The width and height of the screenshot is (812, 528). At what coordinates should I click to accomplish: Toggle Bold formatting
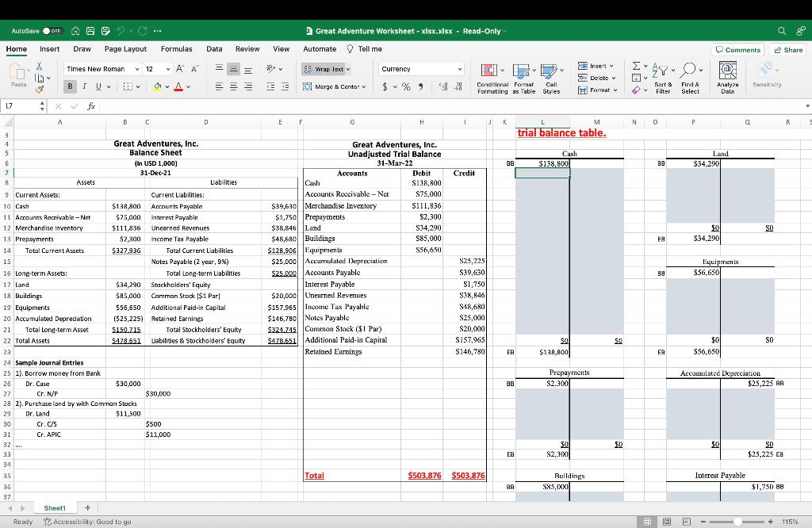[x=70, y=86]
